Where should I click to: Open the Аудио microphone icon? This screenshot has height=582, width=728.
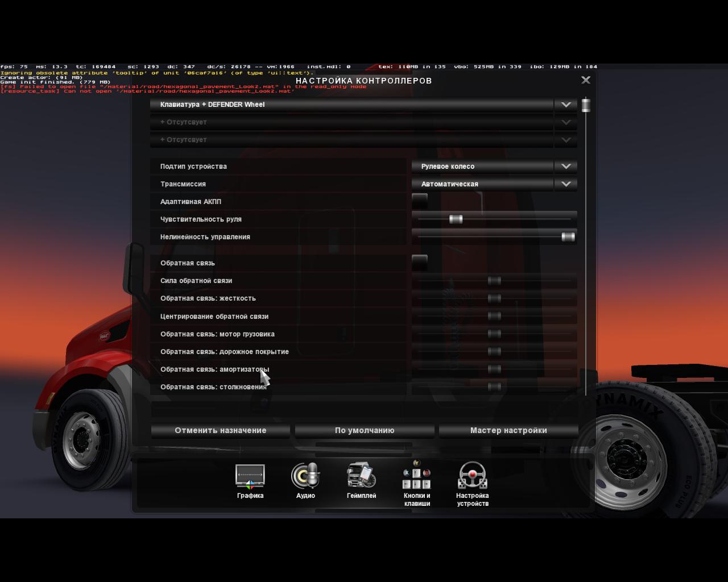click(x=305, y=476)
